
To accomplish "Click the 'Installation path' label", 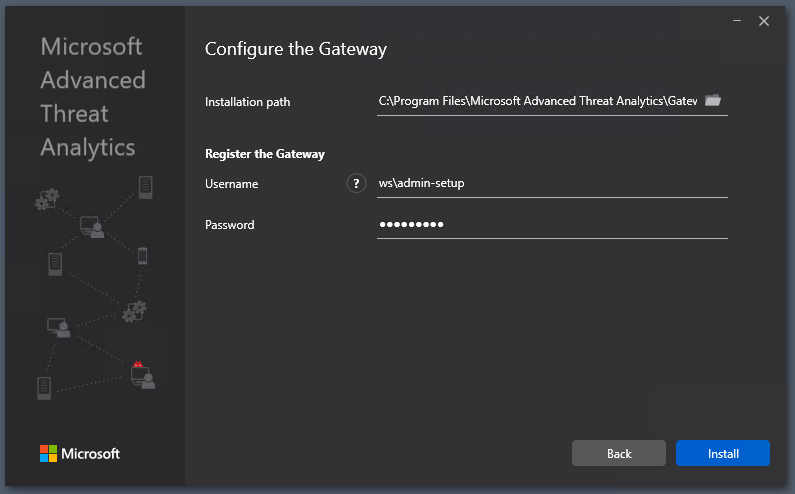I will pos(247,102).
